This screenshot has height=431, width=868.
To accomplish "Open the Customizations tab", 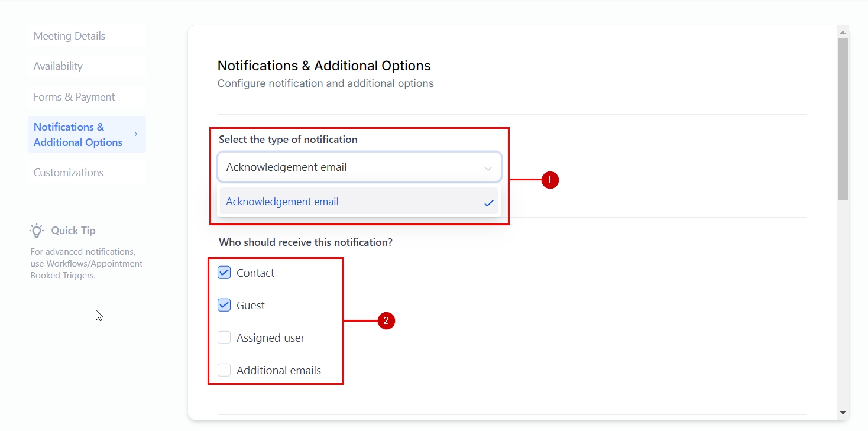I will (x=68, y=173).
